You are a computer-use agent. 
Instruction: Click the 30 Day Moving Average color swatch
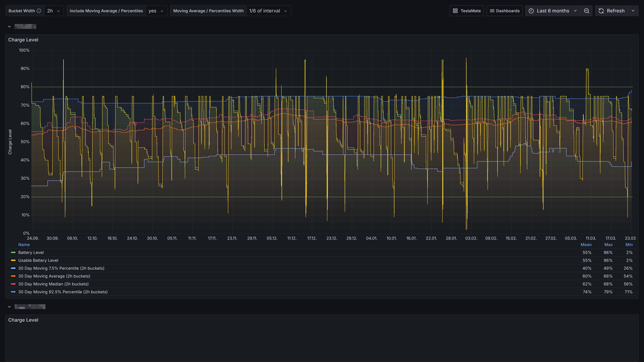(13, 276)
